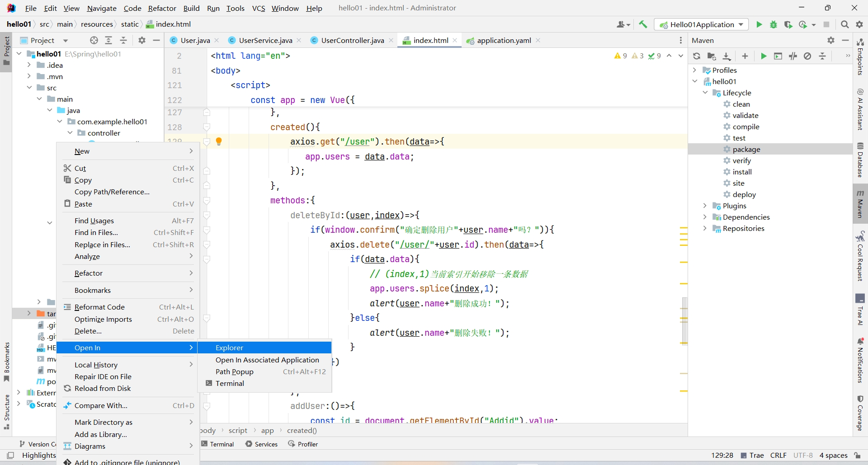Expand the Maven Plugins node
Screen dimensions: 868x465
705,206
